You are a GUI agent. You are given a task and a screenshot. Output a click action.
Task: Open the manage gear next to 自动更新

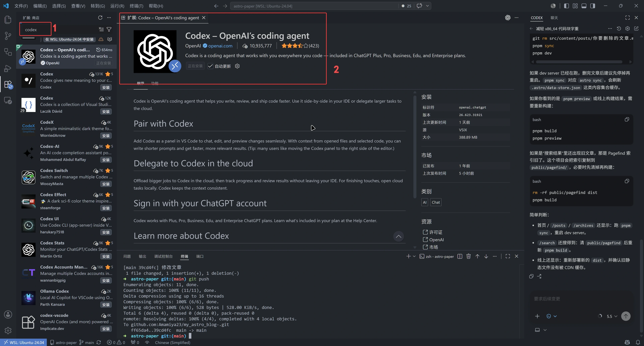point(237,66)
